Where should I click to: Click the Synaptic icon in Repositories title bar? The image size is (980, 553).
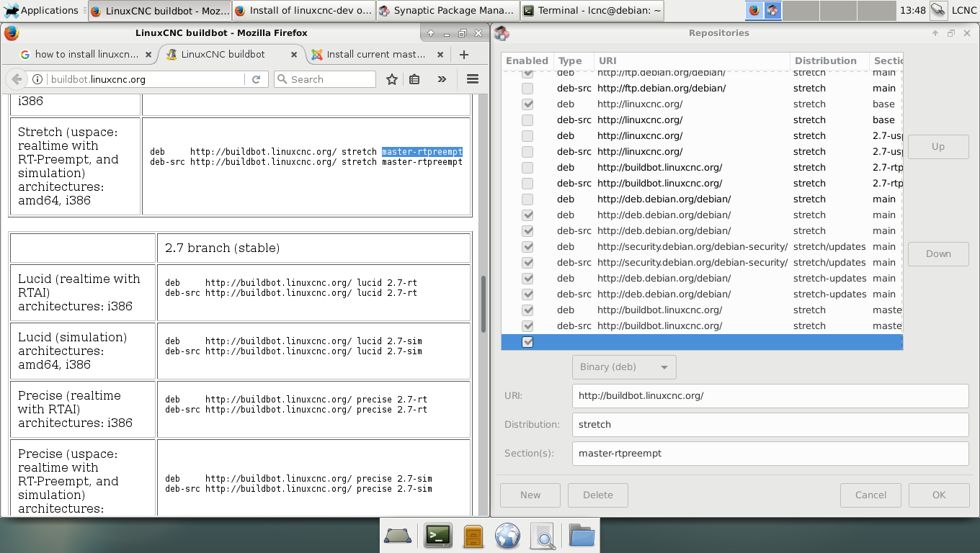pyautogui.click(x=502, y=33)
